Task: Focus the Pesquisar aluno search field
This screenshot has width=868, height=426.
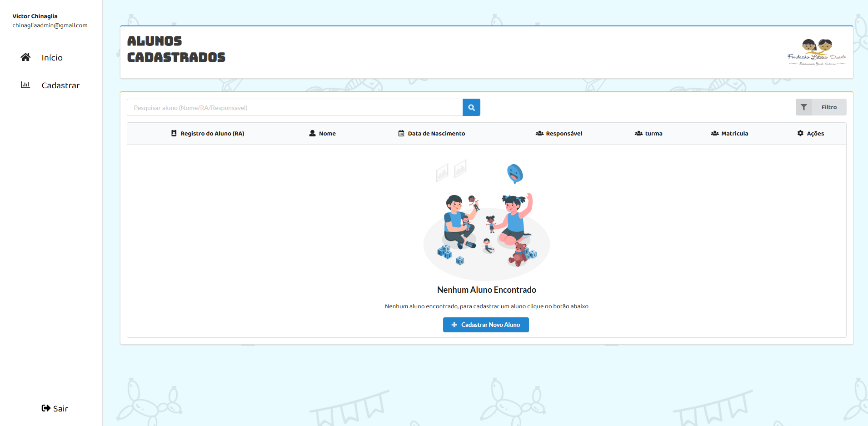Action: click(x=294, y=108)
